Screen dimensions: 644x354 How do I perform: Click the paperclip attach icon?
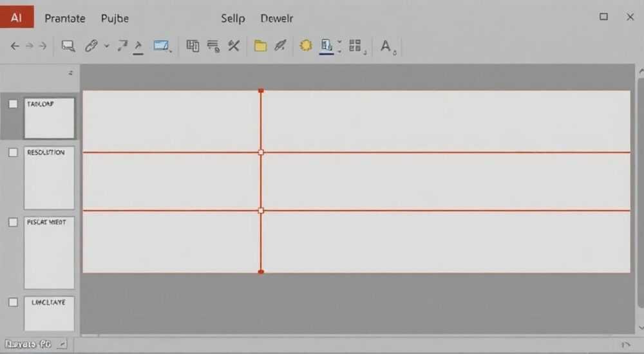(x=91, y=46)
